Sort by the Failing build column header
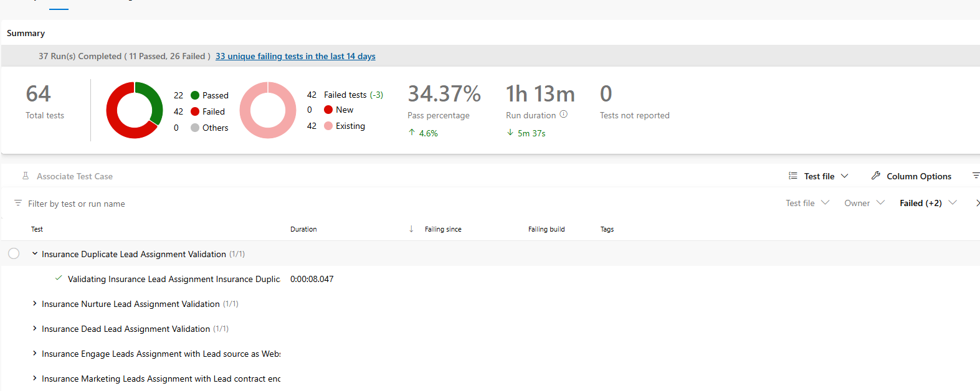The width and height of the screenshot is (980, 391). pos(546,229)
